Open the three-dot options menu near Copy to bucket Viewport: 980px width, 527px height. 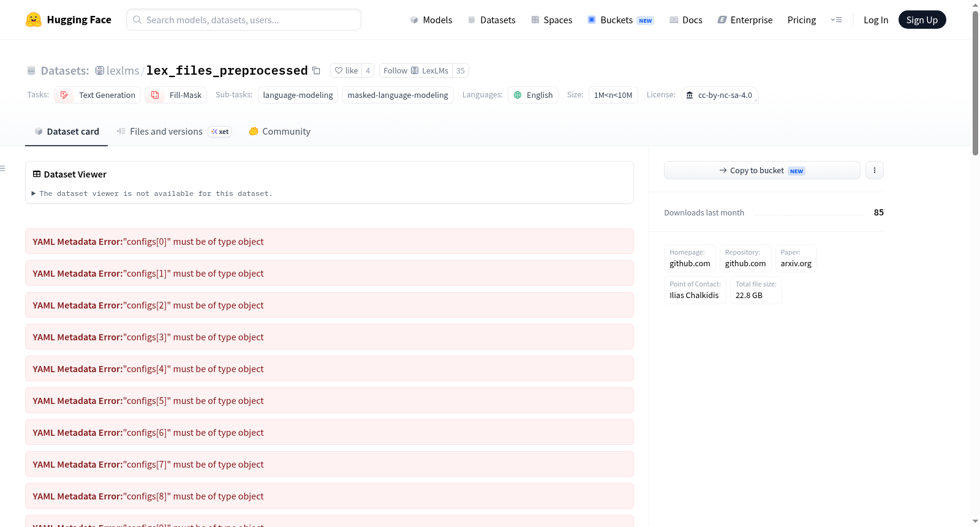coord(875,170)
